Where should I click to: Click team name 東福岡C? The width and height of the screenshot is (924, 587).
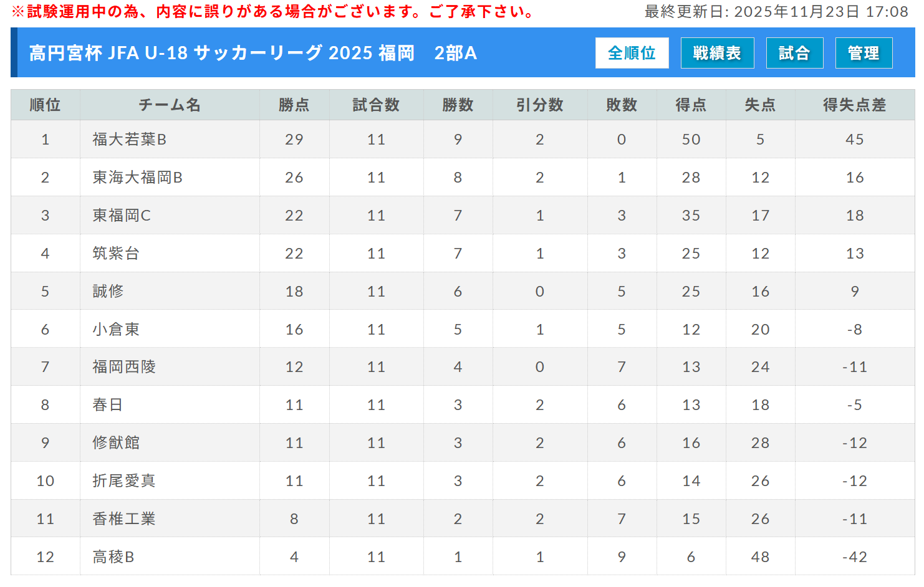[x=122, y=216]
